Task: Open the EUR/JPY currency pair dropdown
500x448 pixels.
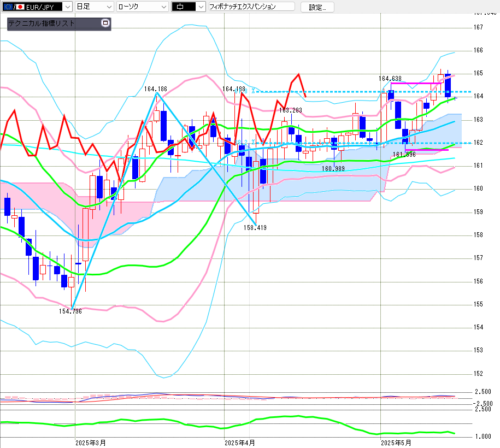Action: click(37, 7)
